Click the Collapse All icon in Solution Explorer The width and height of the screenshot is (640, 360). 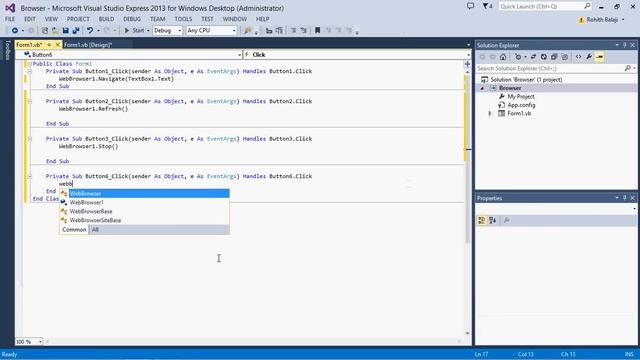pyautogui.click(x=554, y=57)
